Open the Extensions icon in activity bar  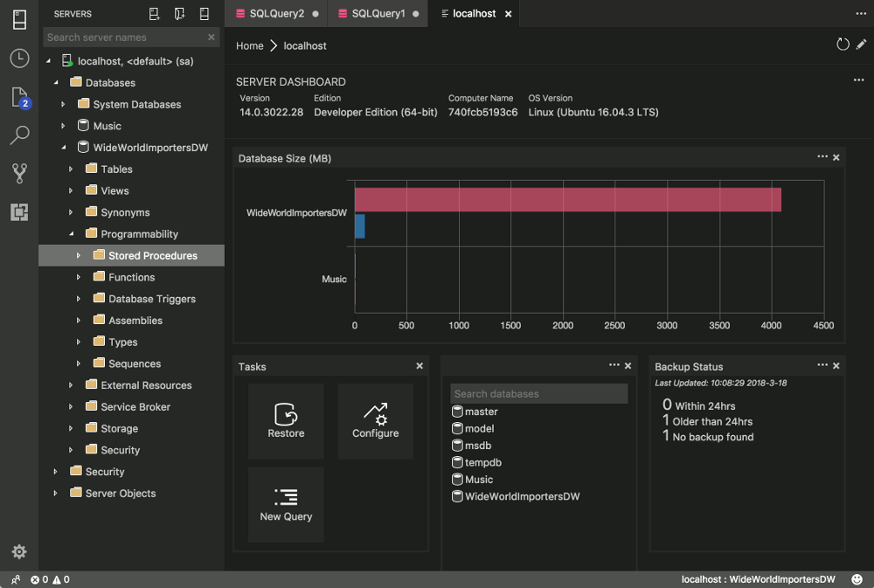tap(19, 211)
